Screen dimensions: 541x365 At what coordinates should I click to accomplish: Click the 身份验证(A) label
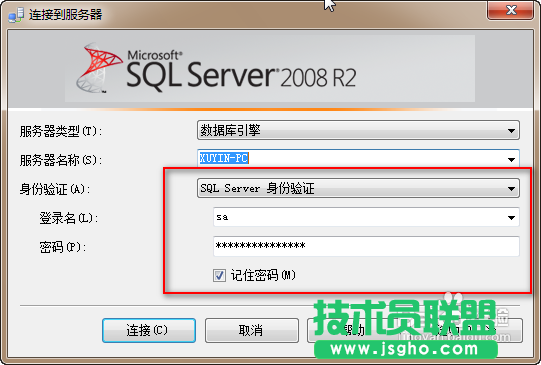pos(55,189)
